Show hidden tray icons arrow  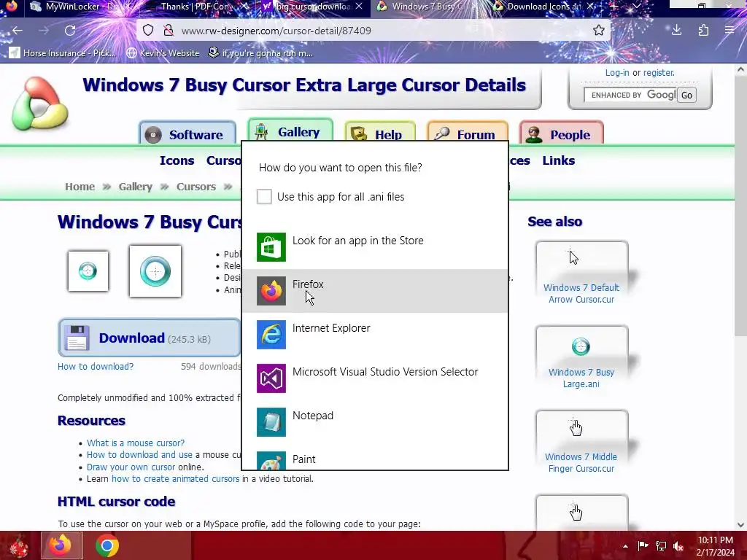(x=625, y=546)
